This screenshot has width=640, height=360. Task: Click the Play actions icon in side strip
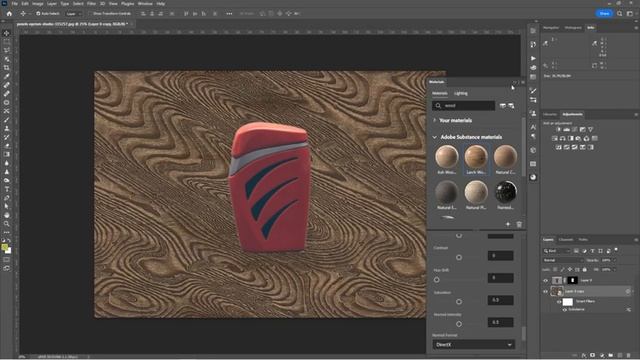point(533,58)
